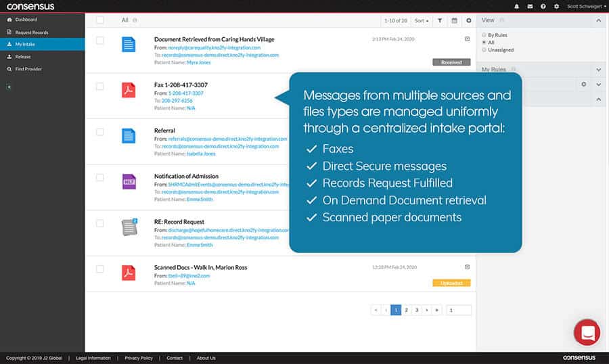Click the envelope messages icon in top bar
The image size is (609, 364).
click(531, 6)
